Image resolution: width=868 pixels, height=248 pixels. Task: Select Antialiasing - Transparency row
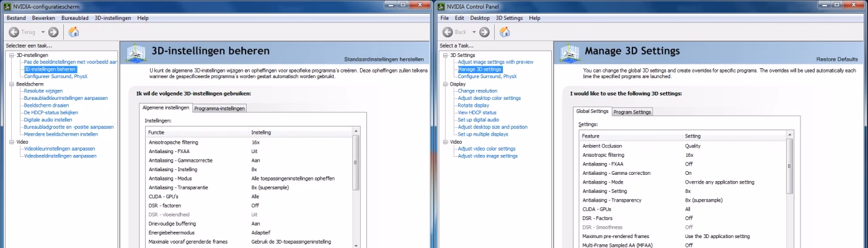682,200
